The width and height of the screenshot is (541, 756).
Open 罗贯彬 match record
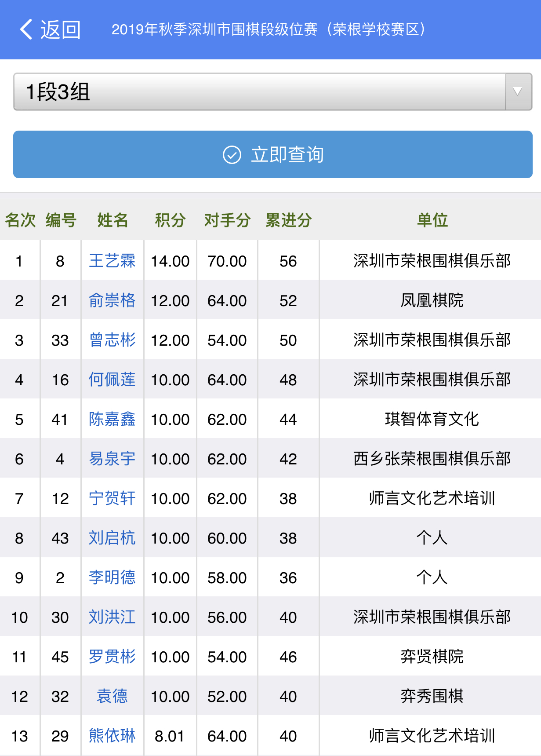(112, 657)
